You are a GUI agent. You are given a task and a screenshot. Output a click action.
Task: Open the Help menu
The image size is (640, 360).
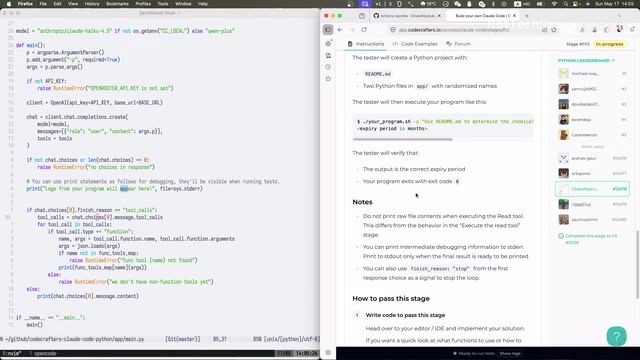pyautogui.click(x=203, y=4)
